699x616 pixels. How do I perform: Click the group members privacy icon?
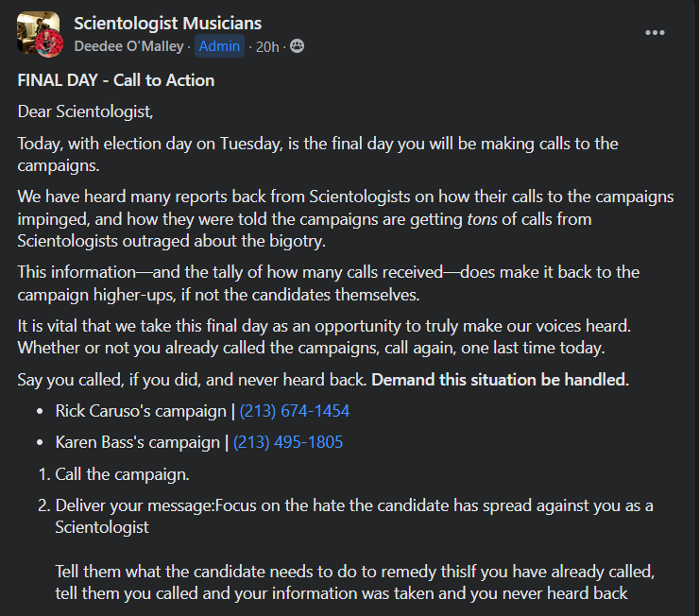click(297, 46)
